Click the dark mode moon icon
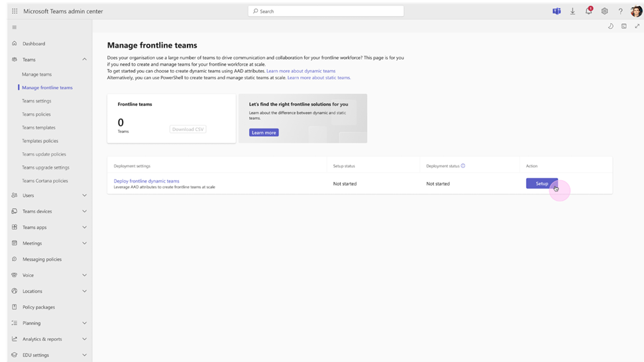644x362 pixels. [x=611, y=26]
